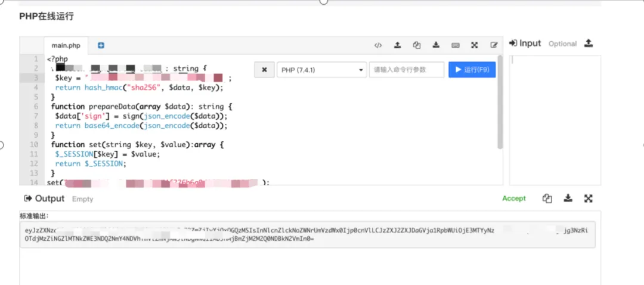Viewport: 644px width, 285px height.
Task: Click the code format icon in editor toolbar
Action: pyautogui.click(x=378, y=45)
